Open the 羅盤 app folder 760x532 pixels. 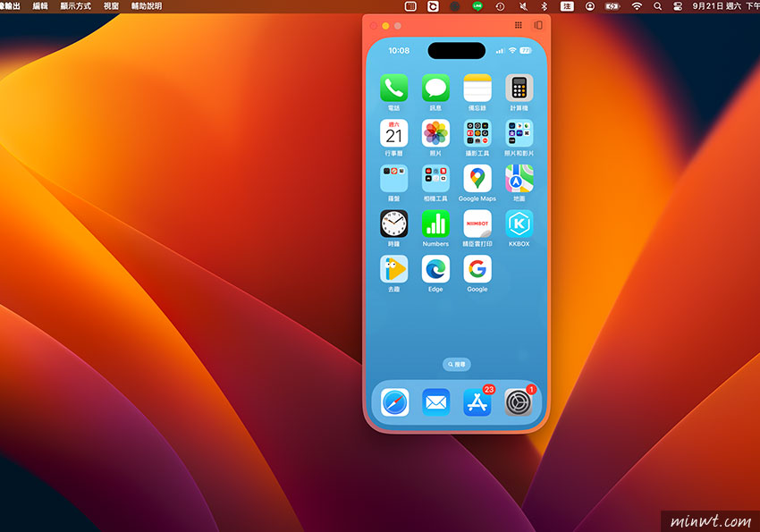[x=393, y=178]
